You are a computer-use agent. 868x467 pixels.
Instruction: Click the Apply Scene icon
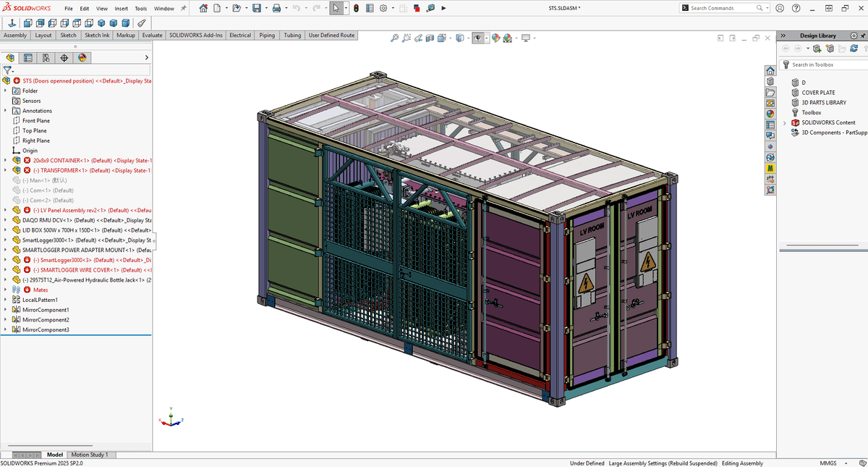[x=506, y=37]
